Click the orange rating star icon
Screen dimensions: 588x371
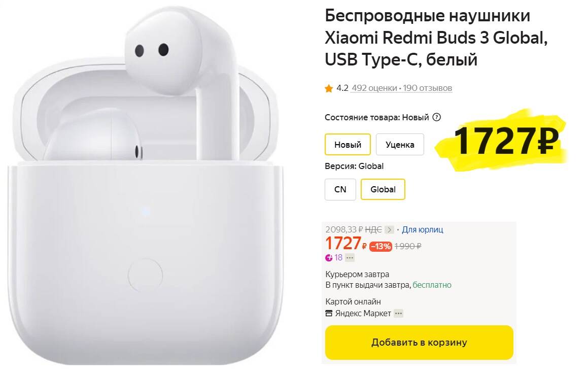pyautogui.click(x=329, y=88)
